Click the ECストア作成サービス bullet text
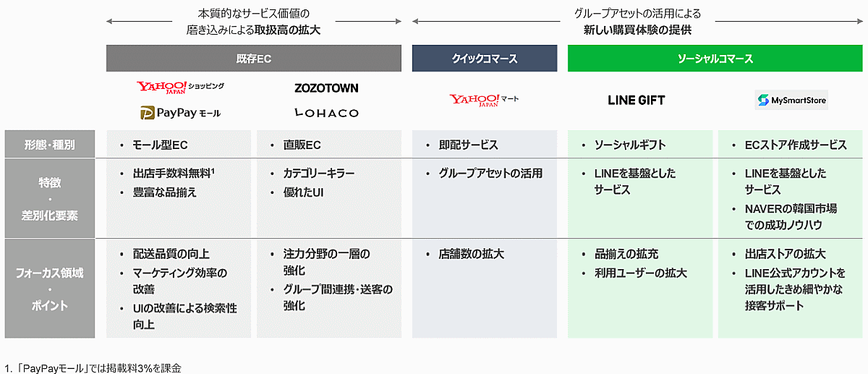 (795, 145)
